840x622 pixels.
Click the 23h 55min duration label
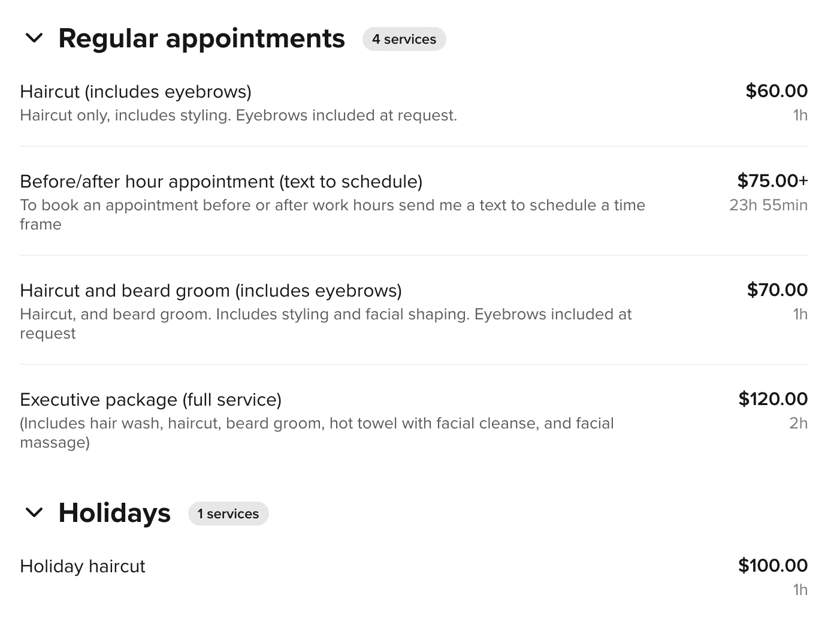(x=769, y=206)
